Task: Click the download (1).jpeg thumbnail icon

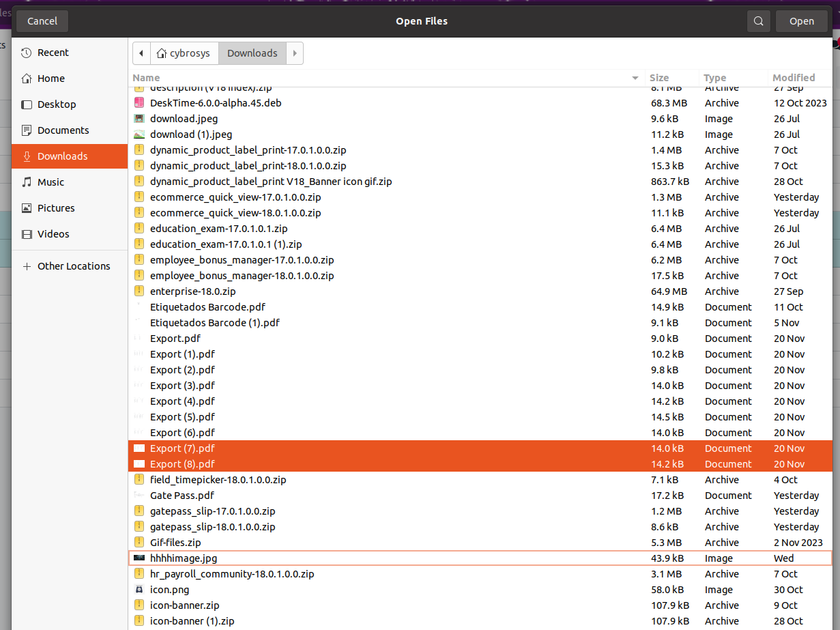Action: [139, 134]
